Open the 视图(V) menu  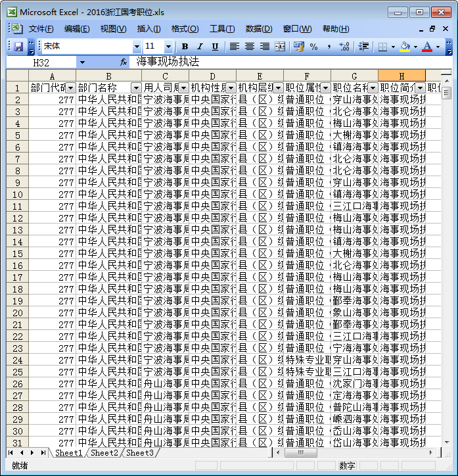[113, 29]
